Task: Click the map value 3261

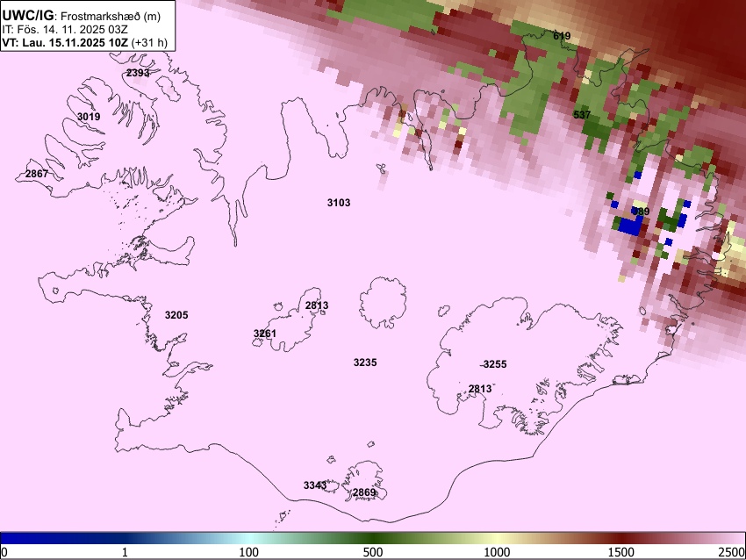Action: 265,334
